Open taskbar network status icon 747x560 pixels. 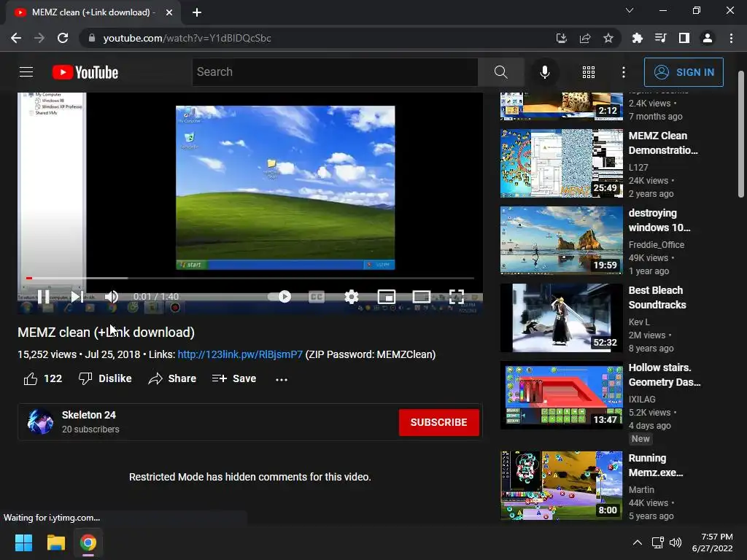click(658, 542)
